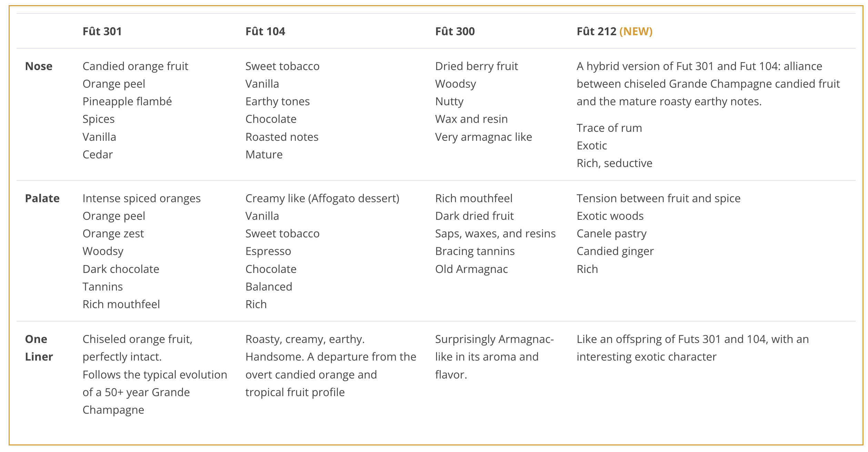Click the Fût 212 column header
The image size is (868, 452).
[596, 31]
